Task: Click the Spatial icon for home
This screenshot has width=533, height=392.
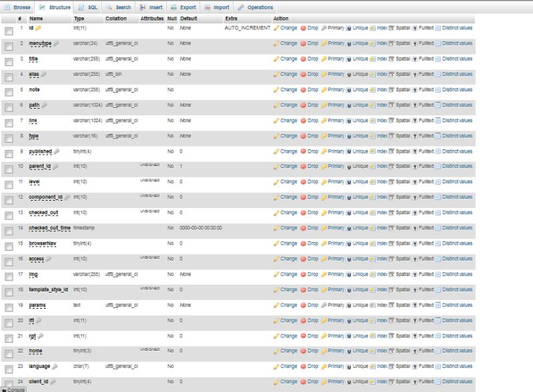Action: 392,351
